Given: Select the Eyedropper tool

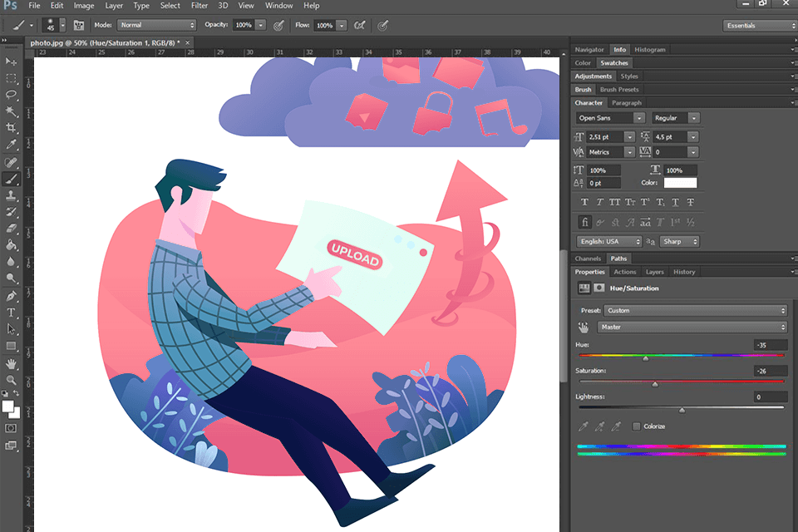Looking at the screenshot, I should click(12, 140).
